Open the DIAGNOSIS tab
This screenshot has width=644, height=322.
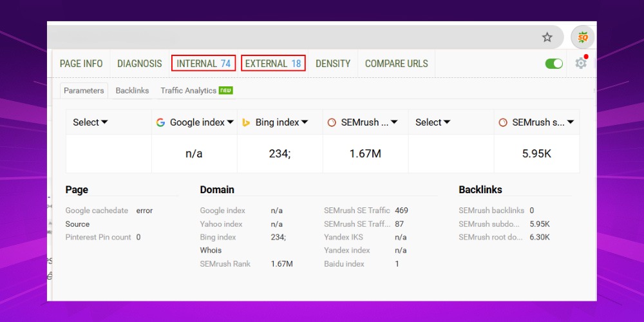140,64
